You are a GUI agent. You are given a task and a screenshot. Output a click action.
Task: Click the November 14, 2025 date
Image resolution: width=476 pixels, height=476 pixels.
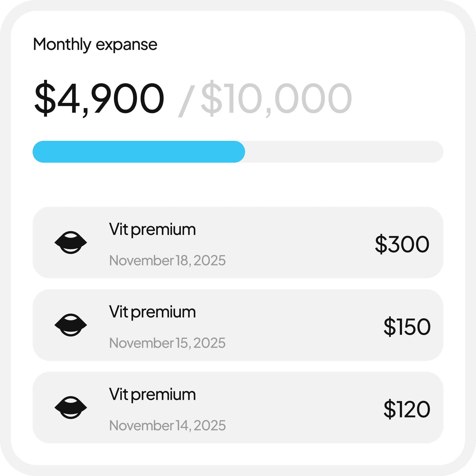167,426
